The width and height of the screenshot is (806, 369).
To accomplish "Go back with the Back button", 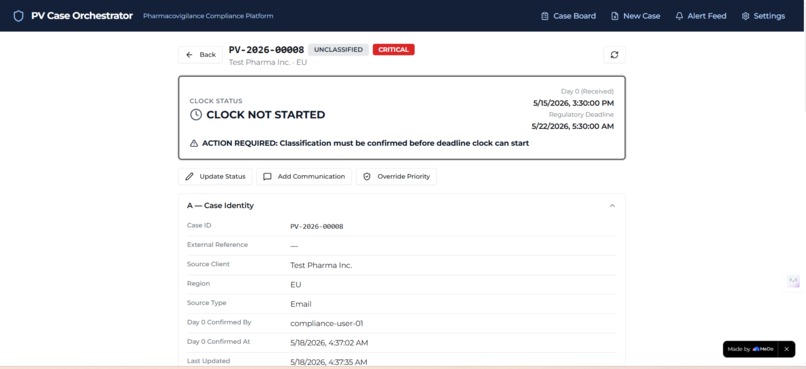I will tap(200, 54).
